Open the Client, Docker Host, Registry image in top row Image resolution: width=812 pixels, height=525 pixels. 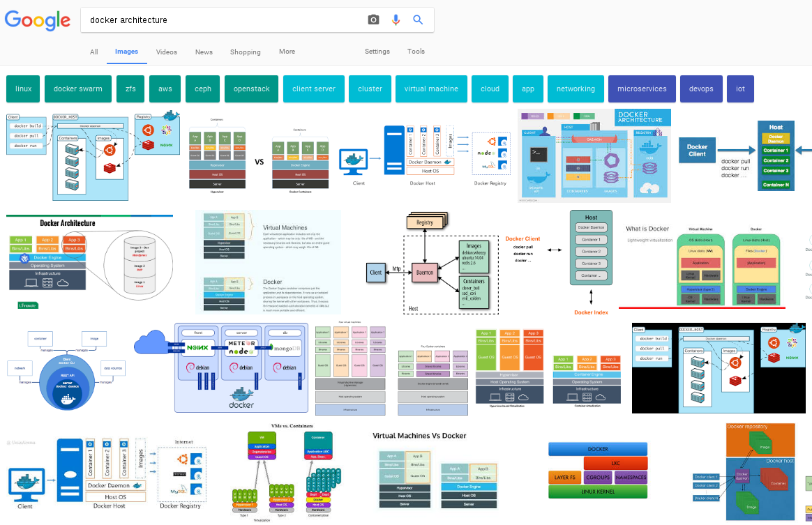coord(425,154)
